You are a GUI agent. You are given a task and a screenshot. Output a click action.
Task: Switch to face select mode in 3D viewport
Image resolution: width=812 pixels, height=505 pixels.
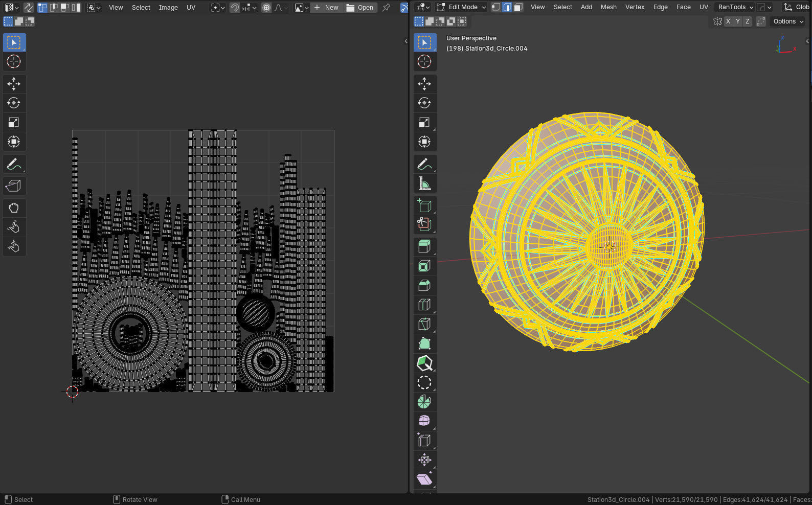[518, 7]
